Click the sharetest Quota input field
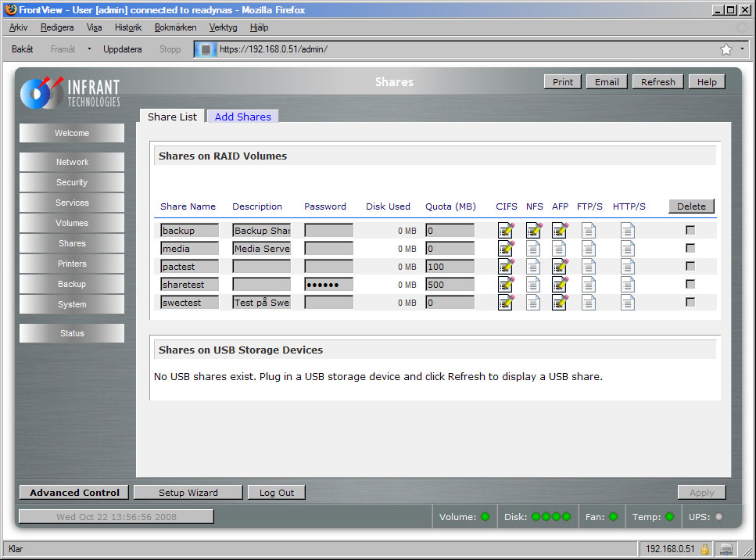Screen dimensions: 756x560 point(450,284)
